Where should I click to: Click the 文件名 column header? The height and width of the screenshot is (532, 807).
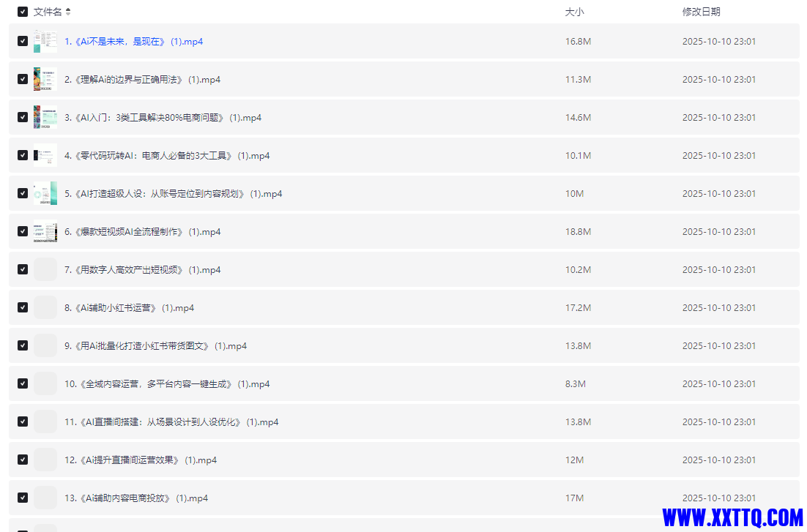click(48, 12)
